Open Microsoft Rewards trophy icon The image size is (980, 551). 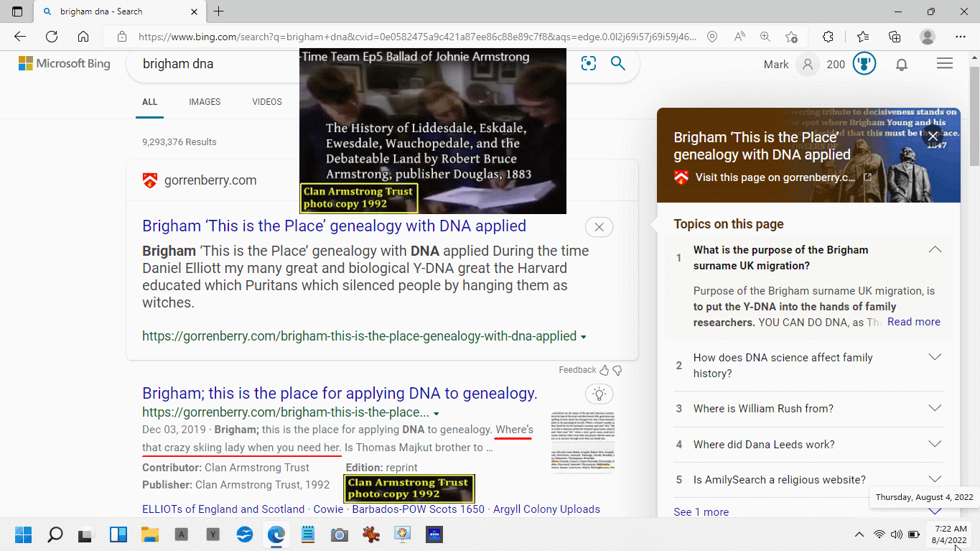[864, 64]
